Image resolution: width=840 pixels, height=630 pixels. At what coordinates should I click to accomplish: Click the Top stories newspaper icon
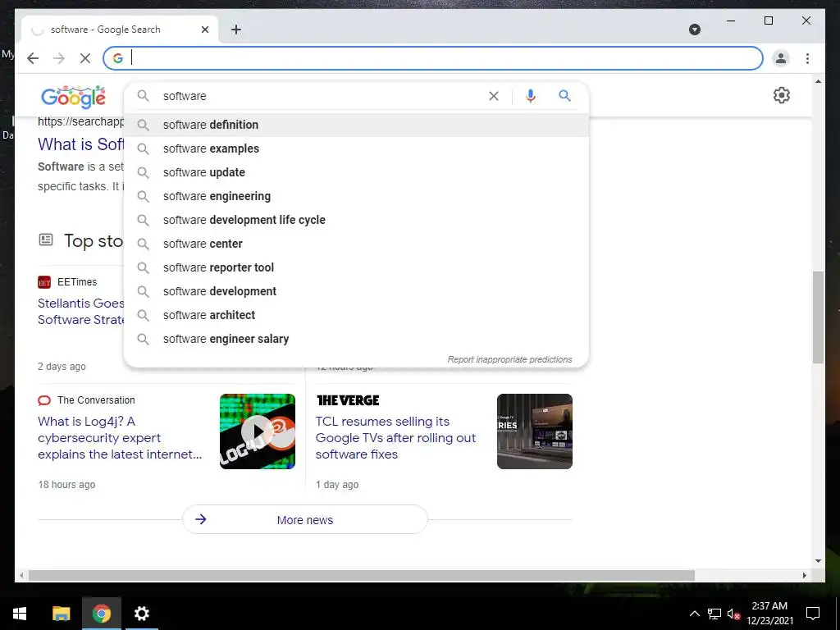[x=46, y=240]
